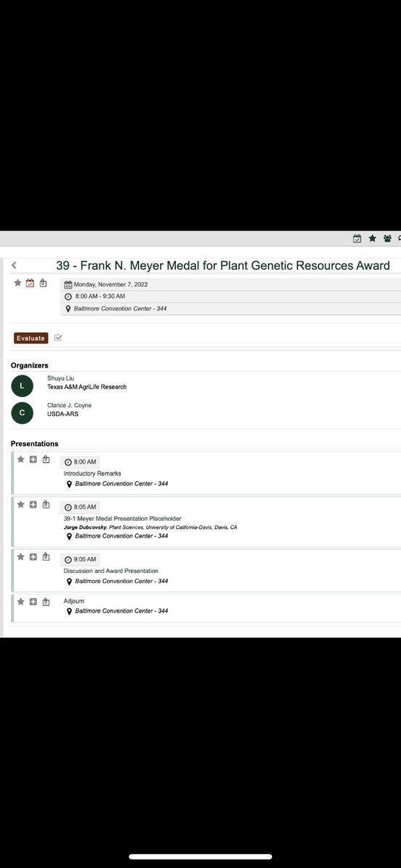Star the Discussion and Award Presentation
The height and width of the screenshot is (868, 401).
(x=21, y=557)
